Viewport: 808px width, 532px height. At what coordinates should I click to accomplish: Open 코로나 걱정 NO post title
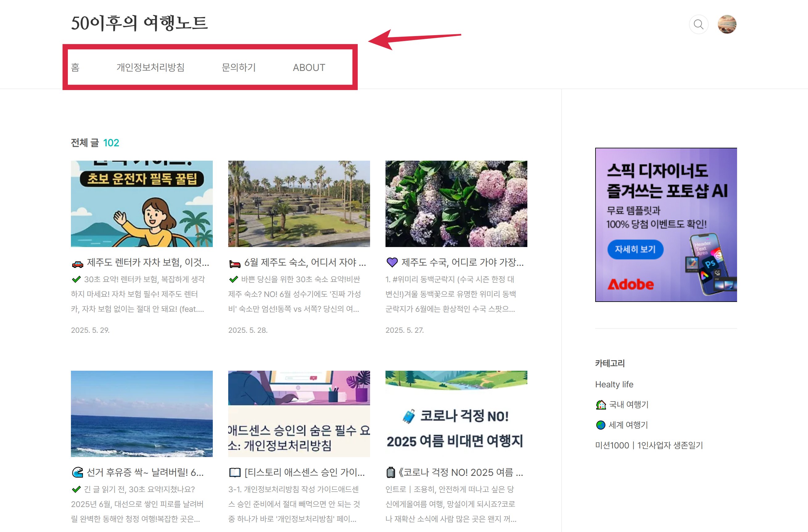point(460,472)
